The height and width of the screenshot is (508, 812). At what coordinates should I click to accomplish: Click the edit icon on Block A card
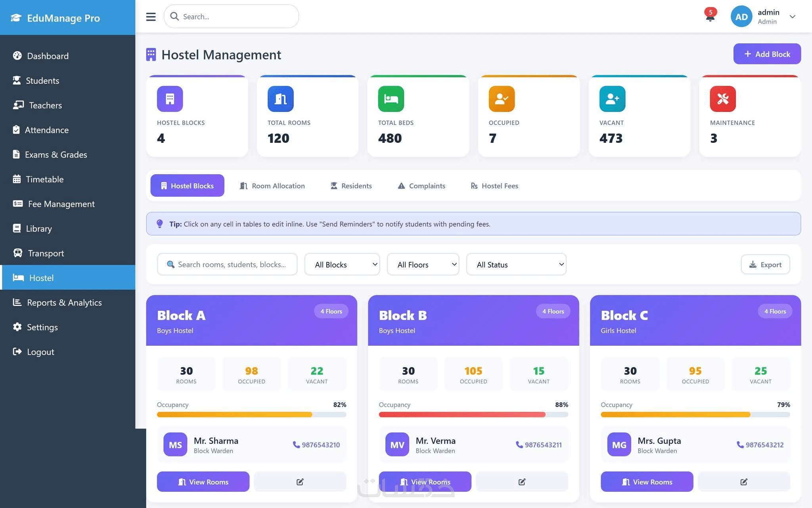coord(300,481)
